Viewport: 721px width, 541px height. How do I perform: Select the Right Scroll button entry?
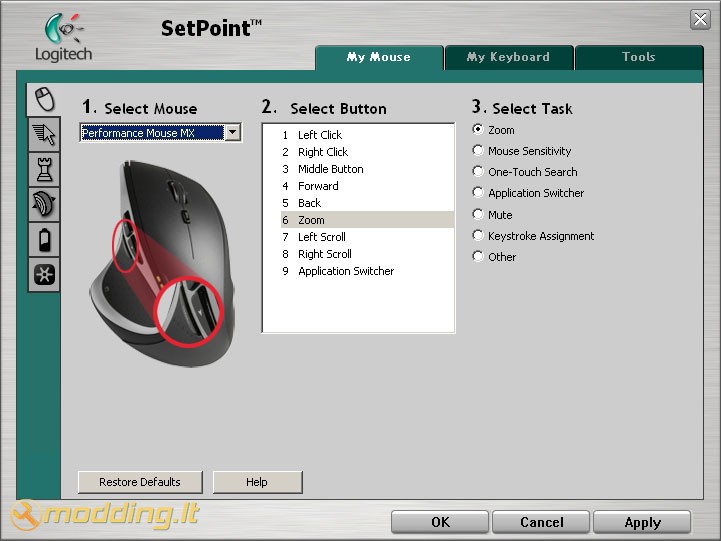(367, 254)
